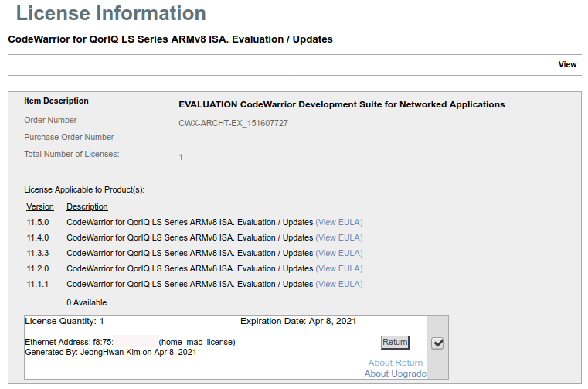Viewport: 588px width, 389px height.
Task: Click the Version column heading
Action: point(40,207)
